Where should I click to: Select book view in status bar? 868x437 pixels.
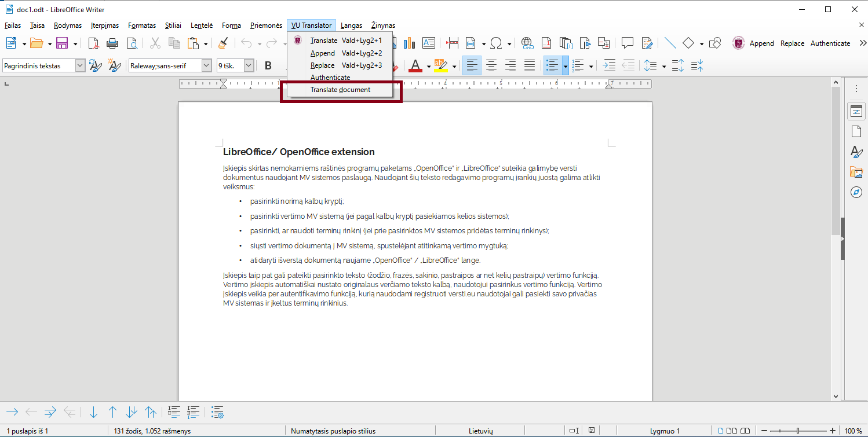click(x=744, y=431)
